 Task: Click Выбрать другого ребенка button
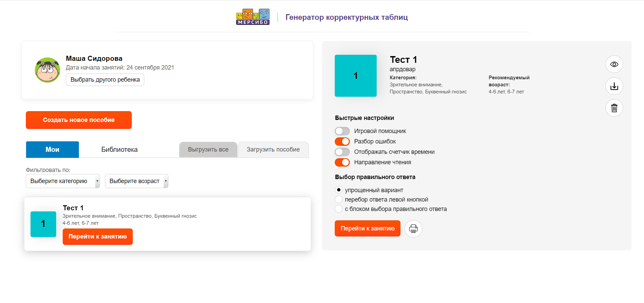click(x=105, y=80)
